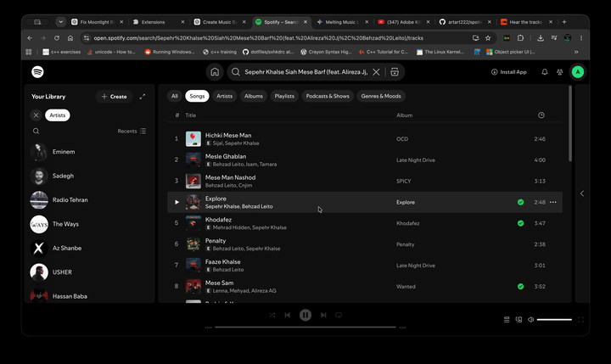Open the Queue panel

pyautogui.click(x=507, y=320)
